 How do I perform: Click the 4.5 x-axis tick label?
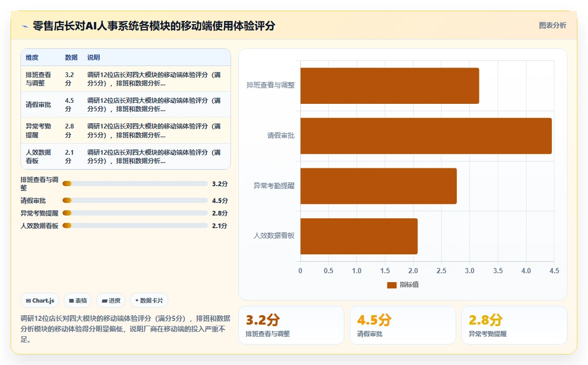554,271
